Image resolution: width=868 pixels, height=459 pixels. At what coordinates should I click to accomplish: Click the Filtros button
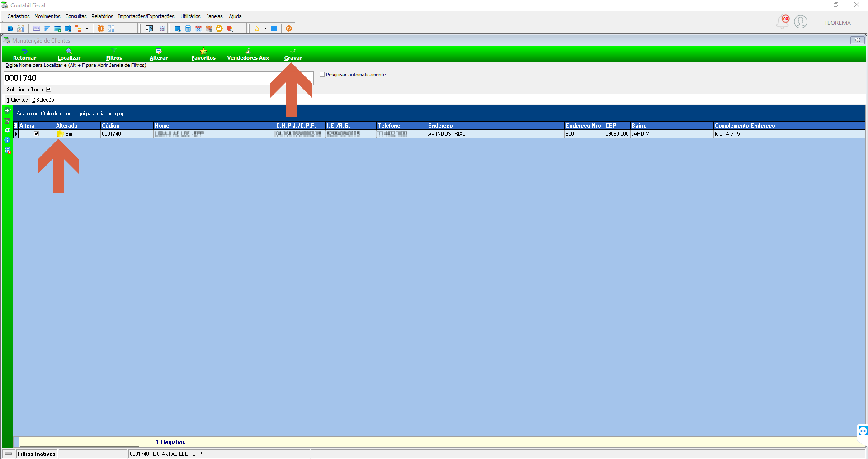click(x=114, y=54)
